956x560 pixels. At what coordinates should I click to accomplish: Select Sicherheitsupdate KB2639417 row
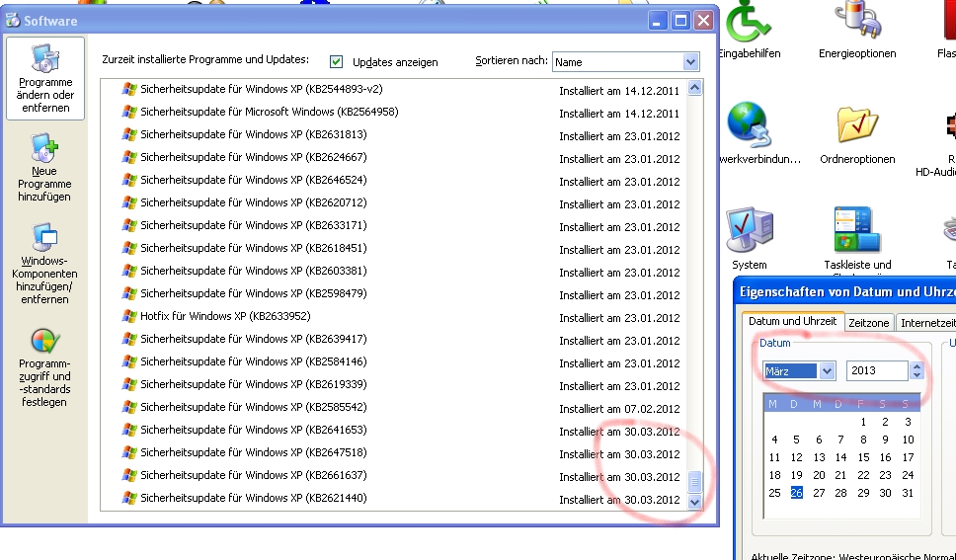pos(394,339)
